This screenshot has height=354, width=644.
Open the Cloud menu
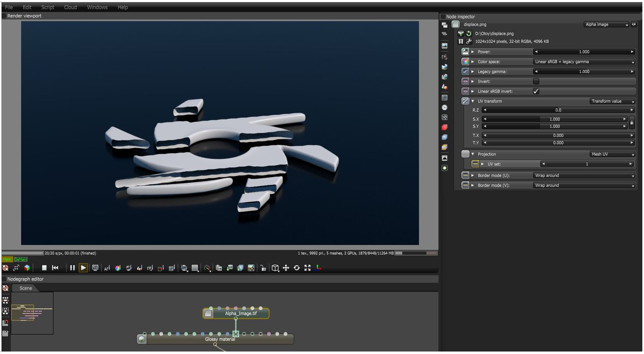(70, 7)
